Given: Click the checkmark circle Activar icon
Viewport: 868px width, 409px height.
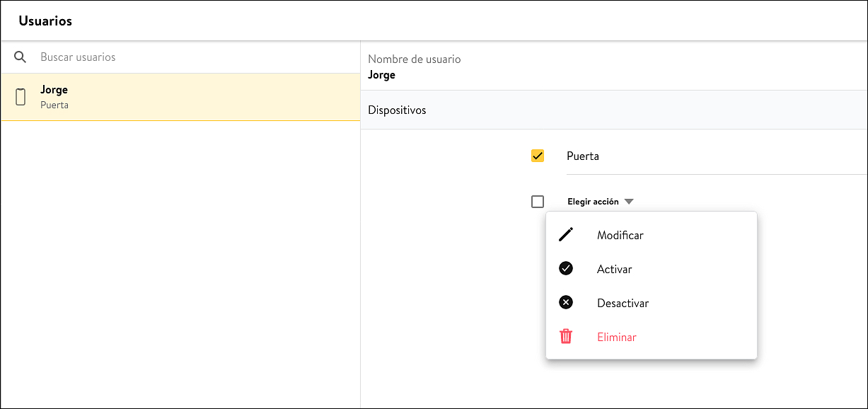Looking at the screenshot, I should (x=566, y=269).
